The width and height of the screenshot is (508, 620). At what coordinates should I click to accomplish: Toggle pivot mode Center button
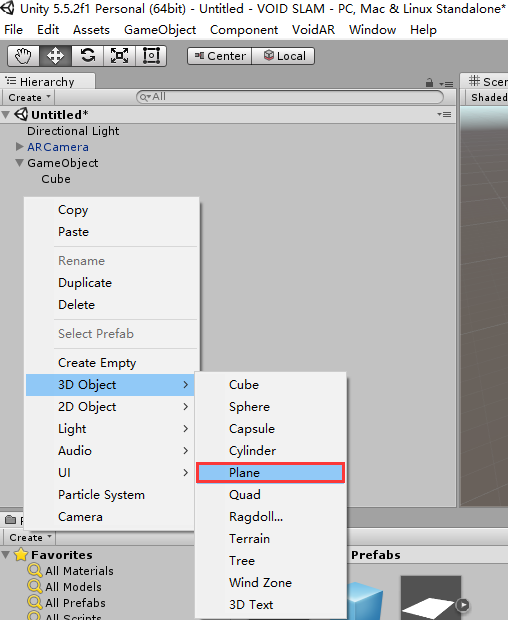pos(219,56)
